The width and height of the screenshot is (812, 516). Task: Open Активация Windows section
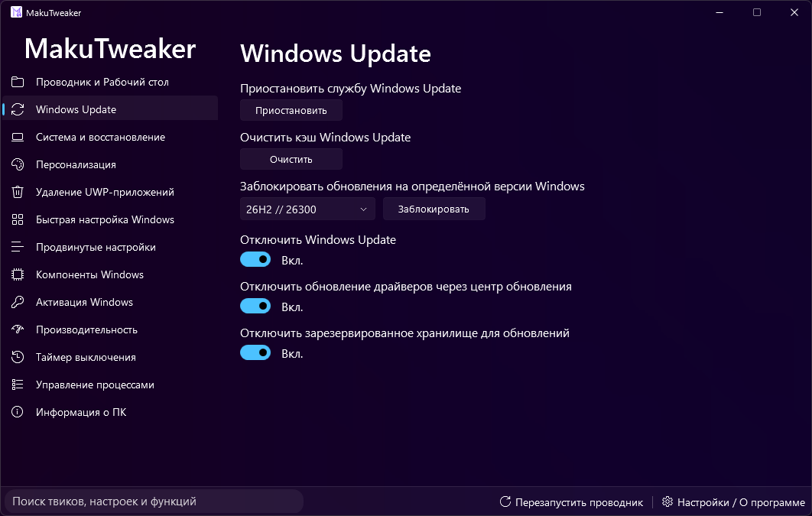click(110, 302)
